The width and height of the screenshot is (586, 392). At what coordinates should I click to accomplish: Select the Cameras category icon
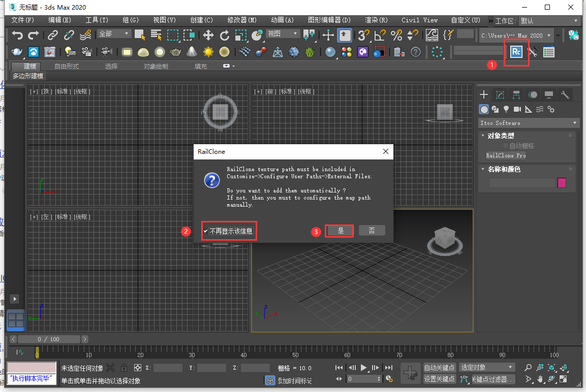click(517, 109)
